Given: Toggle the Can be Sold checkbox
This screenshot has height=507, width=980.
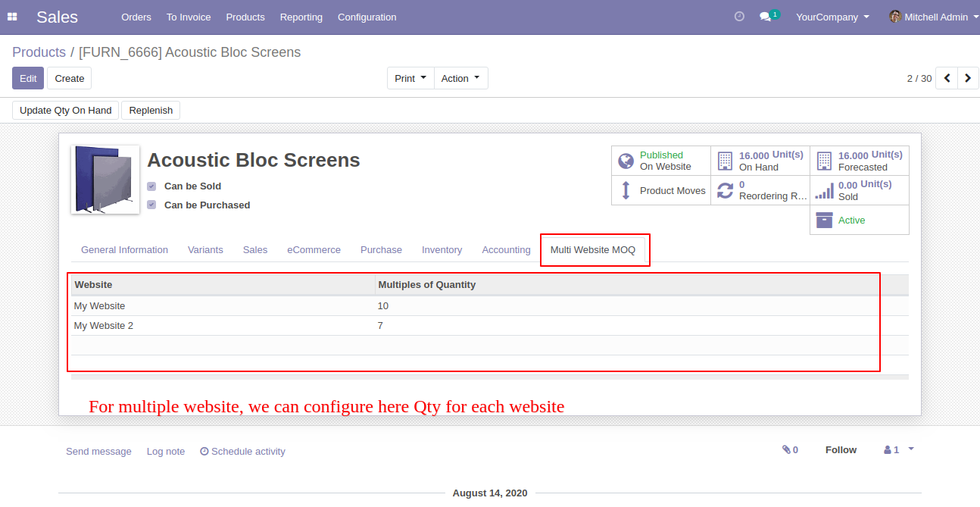Looking at the screenshot, I should pos(151,186).
